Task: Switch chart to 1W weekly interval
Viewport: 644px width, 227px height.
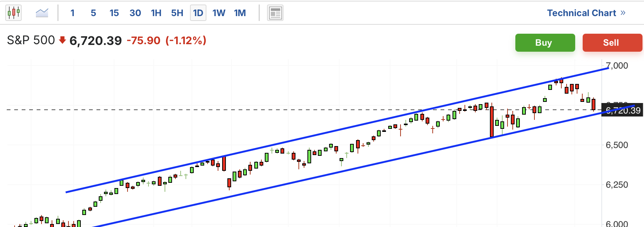Action: [x=219, y=13]
